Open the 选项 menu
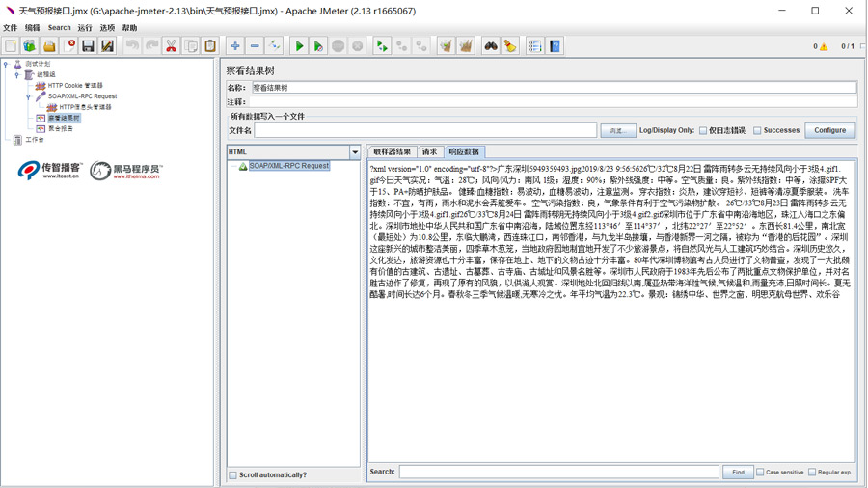 [x=107, y=28]
